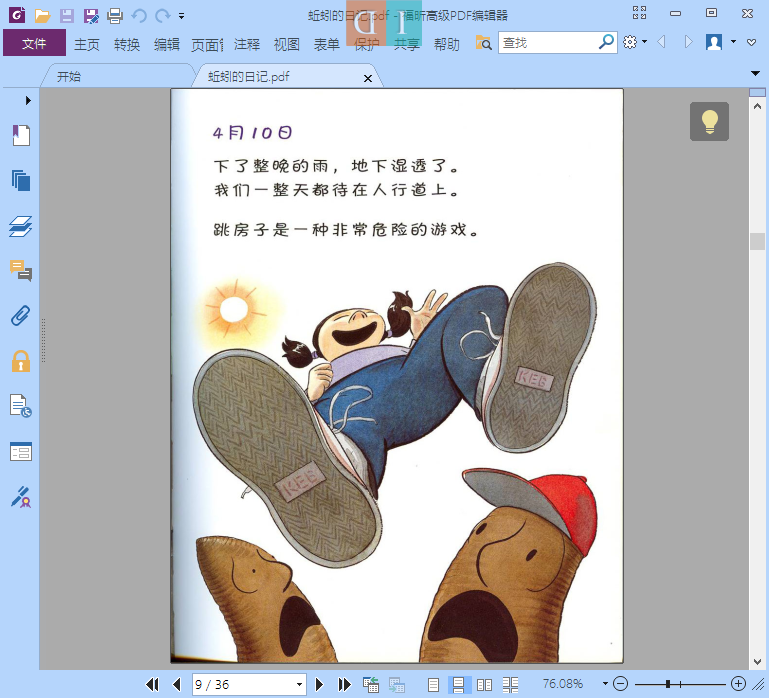The image size is (769, 698).
Task: Open the document time-stamp panel icon
Action: [21, 406]
